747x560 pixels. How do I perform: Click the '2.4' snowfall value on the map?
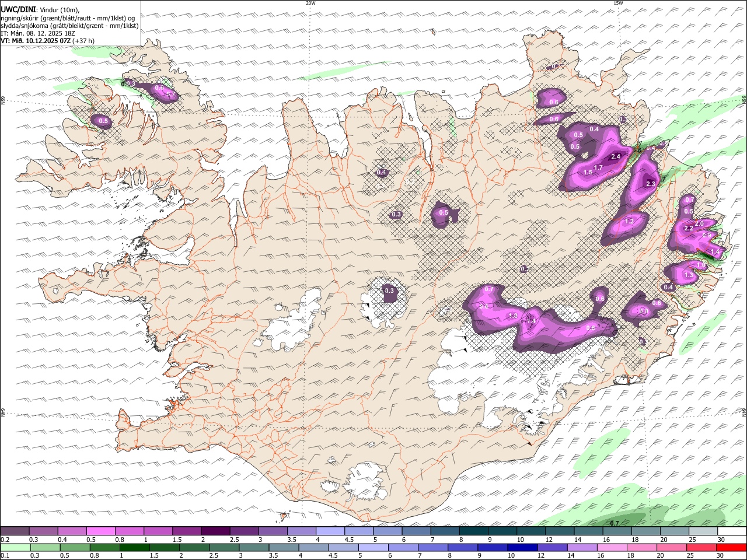(616, 157)
